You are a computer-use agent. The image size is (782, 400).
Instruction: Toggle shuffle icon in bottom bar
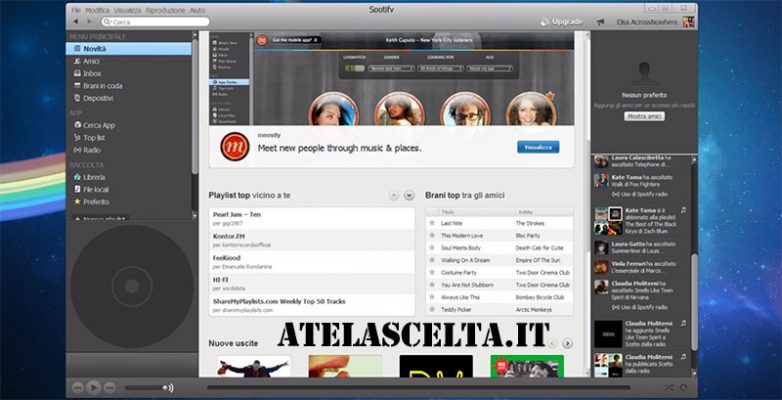point(669,388)
